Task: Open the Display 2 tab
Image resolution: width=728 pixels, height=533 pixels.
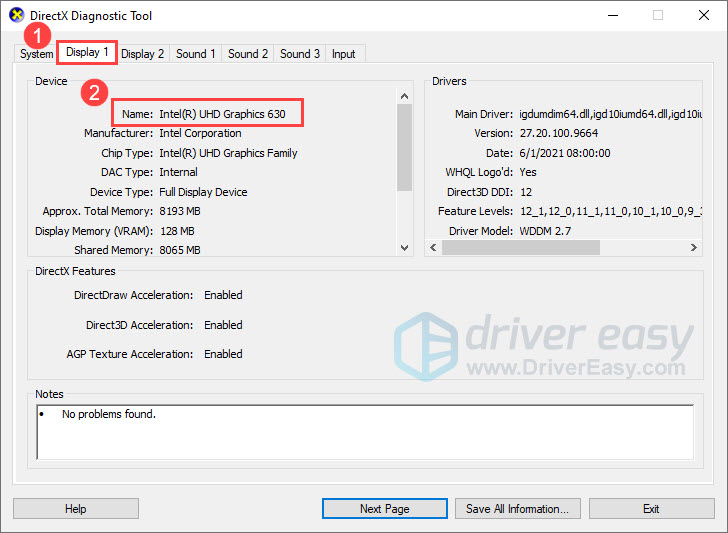Action: click(143, 54)
